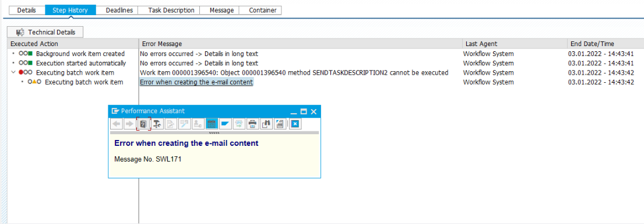
Task: Select the Background work item created row
Action: coord(80,54)
